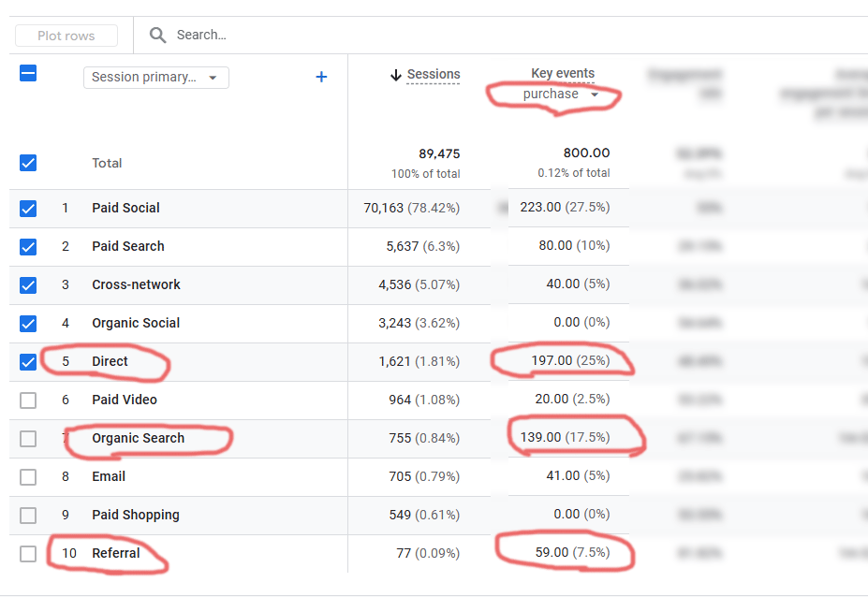Select the Paid Search row label
This screenshot has height=597, width=868.
click(x=128, y=246)
